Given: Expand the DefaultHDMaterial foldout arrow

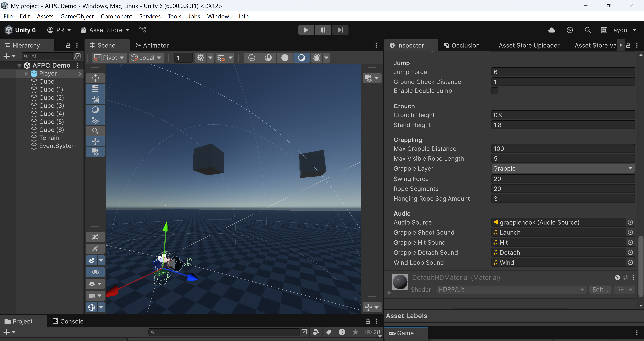Looking at the screenshot, I should [389, 293].
